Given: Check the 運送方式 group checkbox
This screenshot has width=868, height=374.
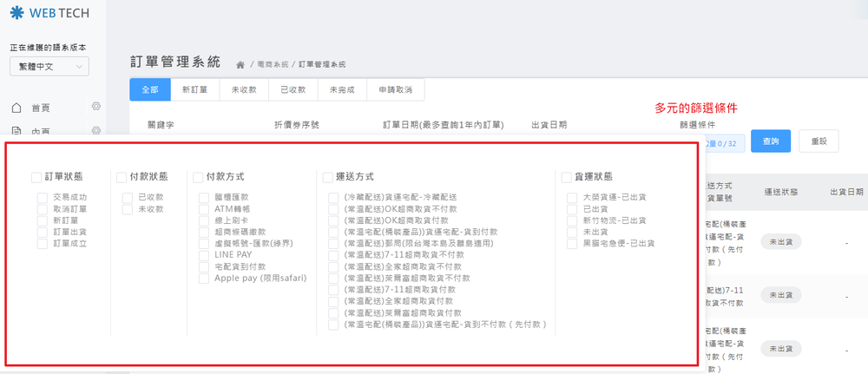Looking at the screenshot, I should click(x=328, y=177).
